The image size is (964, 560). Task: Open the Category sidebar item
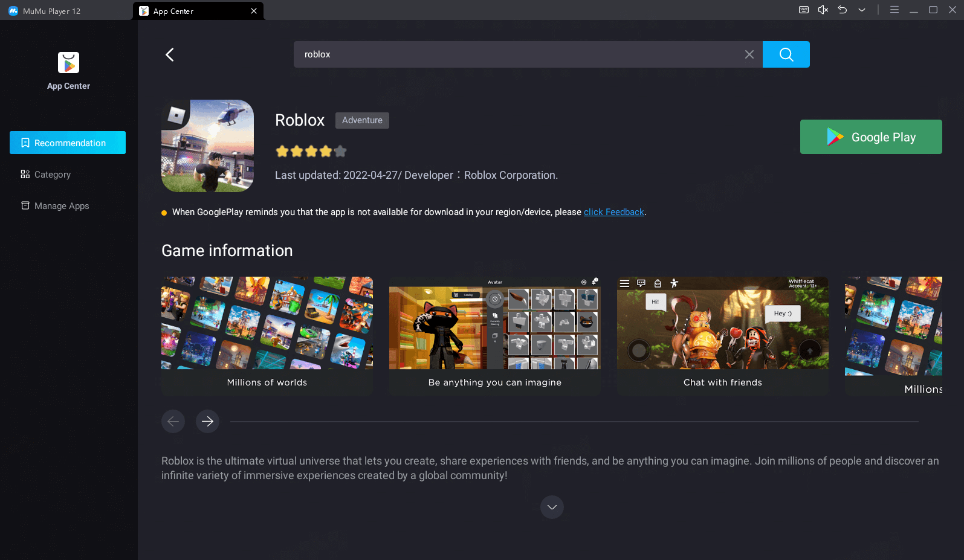click(x=53, y=175)
